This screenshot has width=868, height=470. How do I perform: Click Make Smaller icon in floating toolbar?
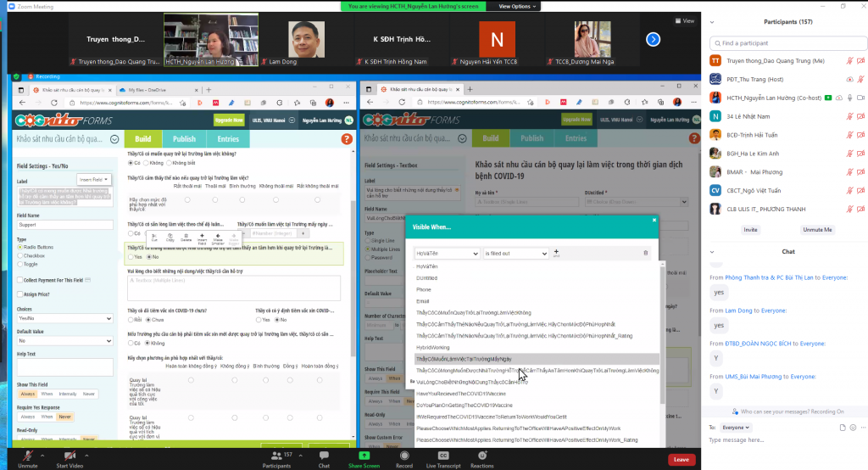pos(218,238)
